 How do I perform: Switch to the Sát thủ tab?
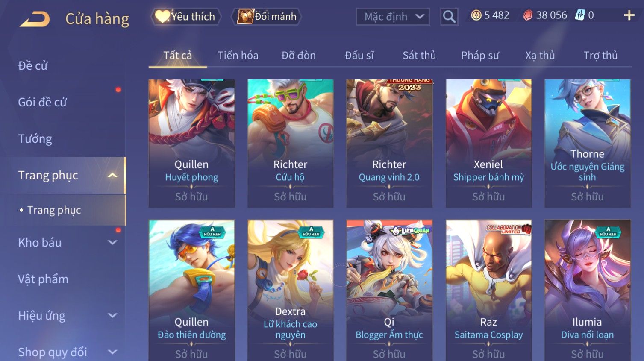419,55
